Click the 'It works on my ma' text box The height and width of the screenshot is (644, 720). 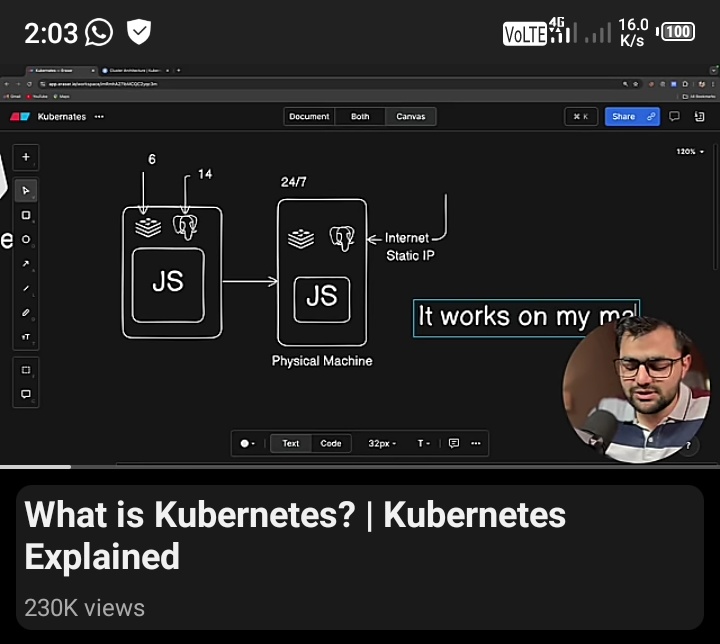tap(526, 317)
